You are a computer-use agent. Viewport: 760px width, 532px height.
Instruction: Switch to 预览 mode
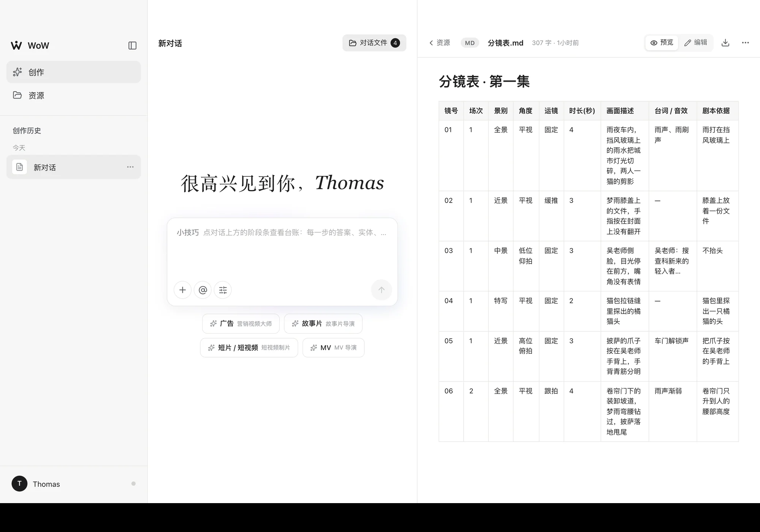pos(662,43)
